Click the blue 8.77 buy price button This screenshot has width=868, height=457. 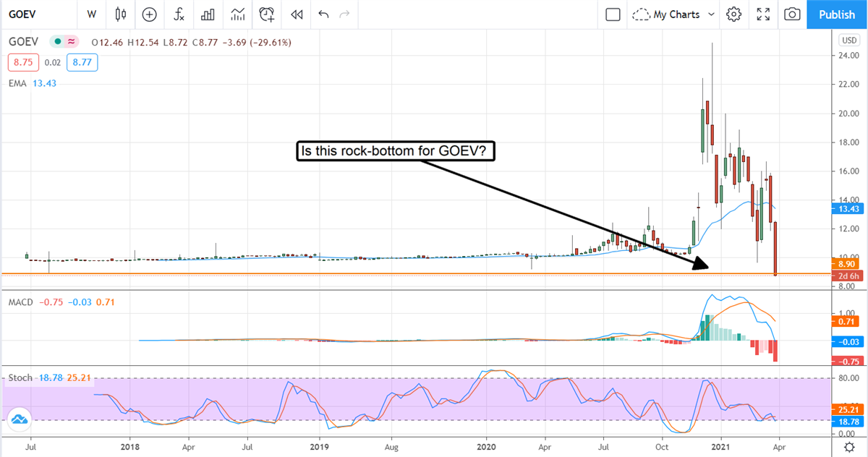82,63
